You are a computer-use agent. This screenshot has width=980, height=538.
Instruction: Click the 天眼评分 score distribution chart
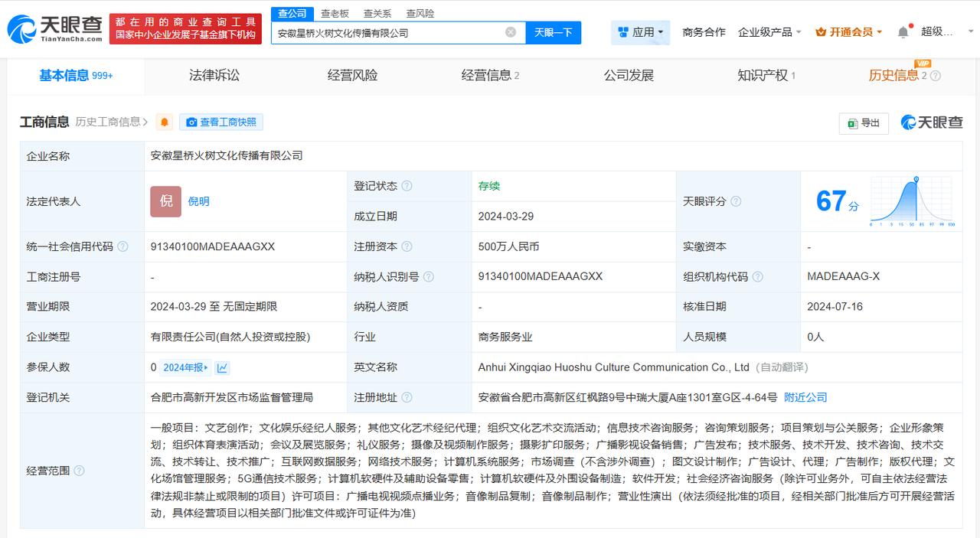(x=912, y=201)
